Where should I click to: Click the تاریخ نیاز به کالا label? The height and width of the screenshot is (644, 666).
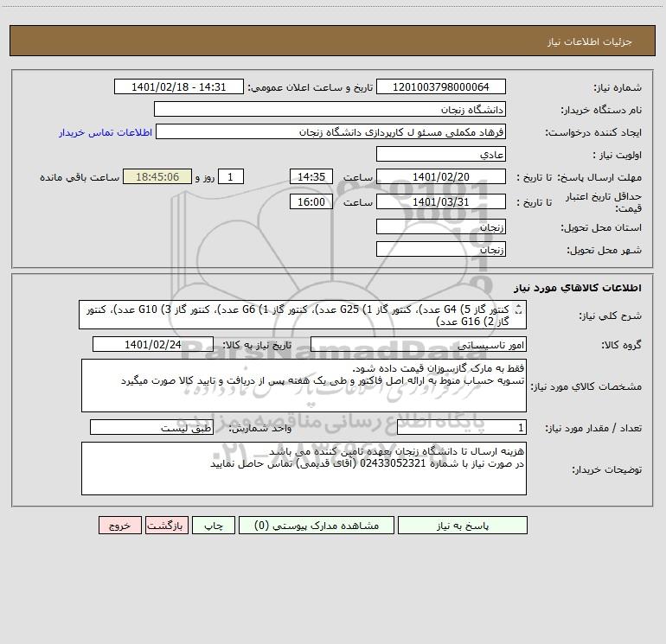257,345
